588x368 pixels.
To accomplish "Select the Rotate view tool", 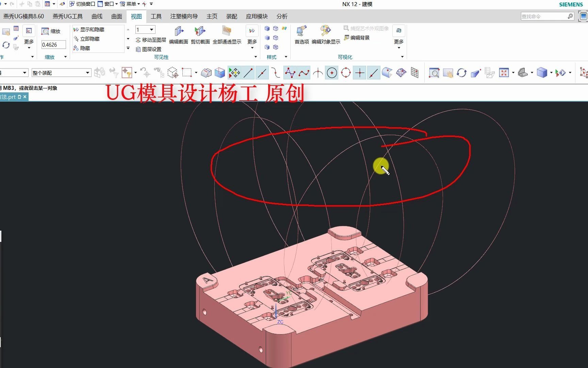I will coord(462,73).
